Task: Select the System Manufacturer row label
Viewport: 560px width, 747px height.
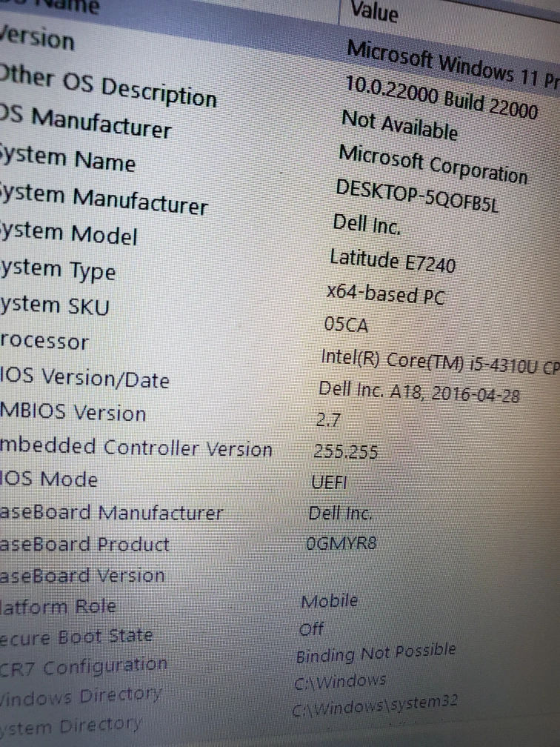Action: tap(104, 199)
